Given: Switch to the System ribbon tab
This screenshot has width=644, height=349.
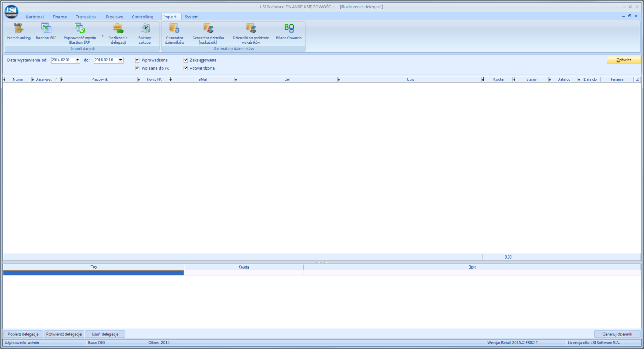Looking at the screenshot, I should [192, 17].
